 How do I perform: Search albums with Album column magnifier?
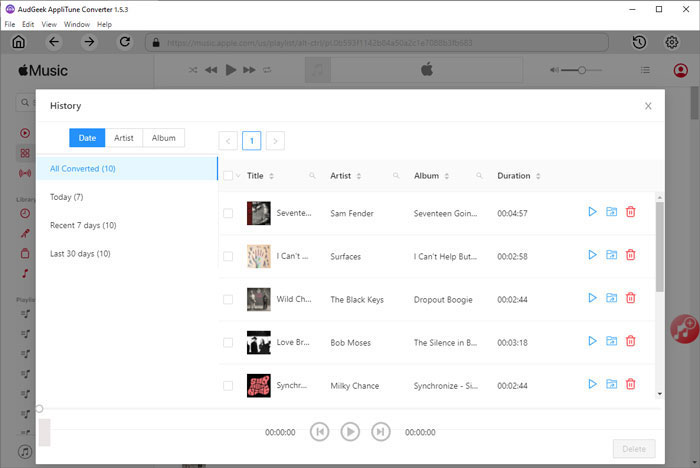pyautogui.click(x=479, y=176)
